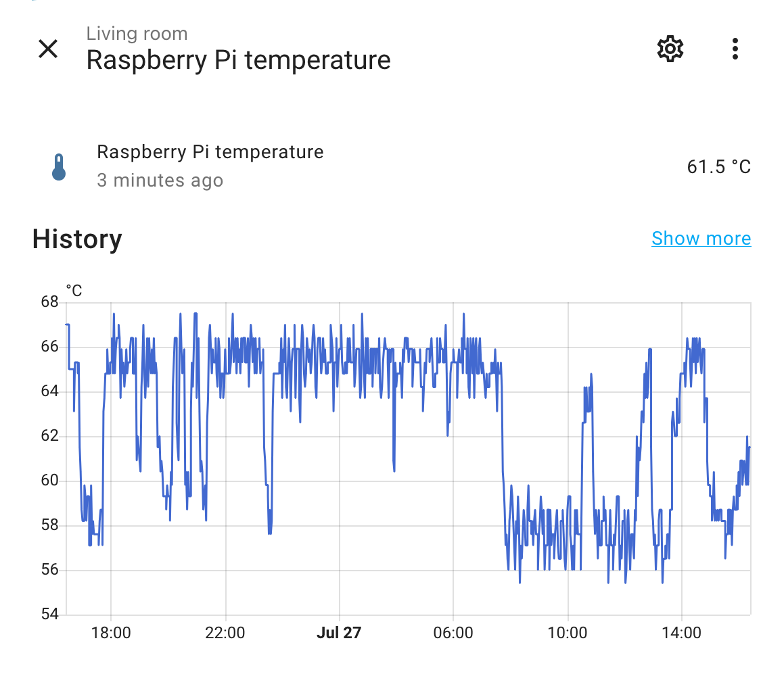This screenshot has width=784, height=695.
Task: Click the Raspberry Pi temperature title
Action: pos(238,60)
